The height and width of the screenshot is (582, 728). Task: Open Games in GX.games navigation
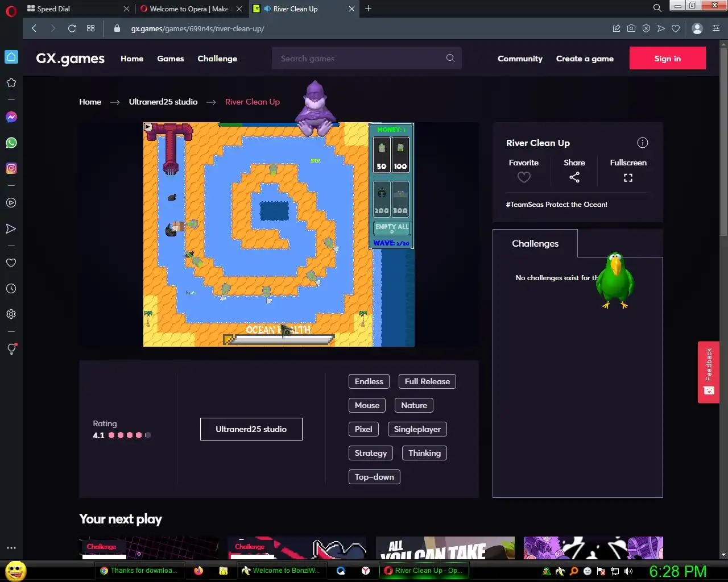pos(171,59)
